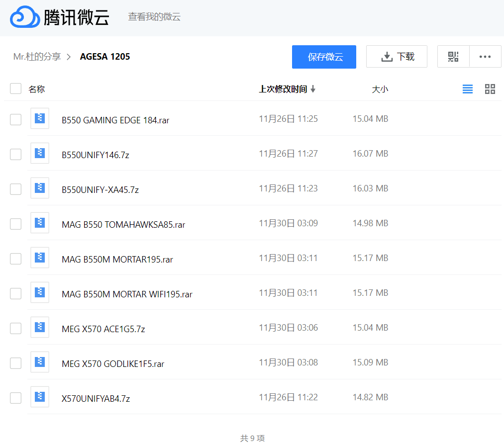Switch to grid view layout
The width and height of the screenshot is (504, 447).
point(490,89)
